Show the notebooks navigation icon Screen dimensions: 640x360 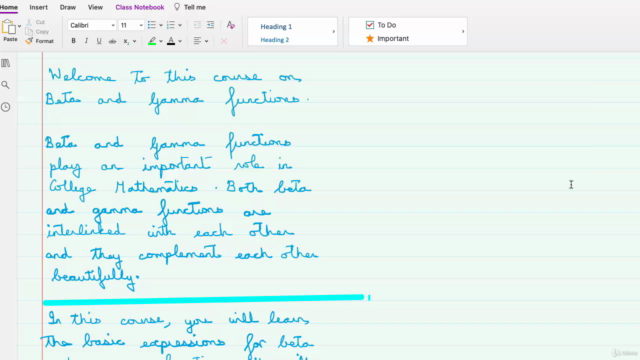tap(6, 63)
